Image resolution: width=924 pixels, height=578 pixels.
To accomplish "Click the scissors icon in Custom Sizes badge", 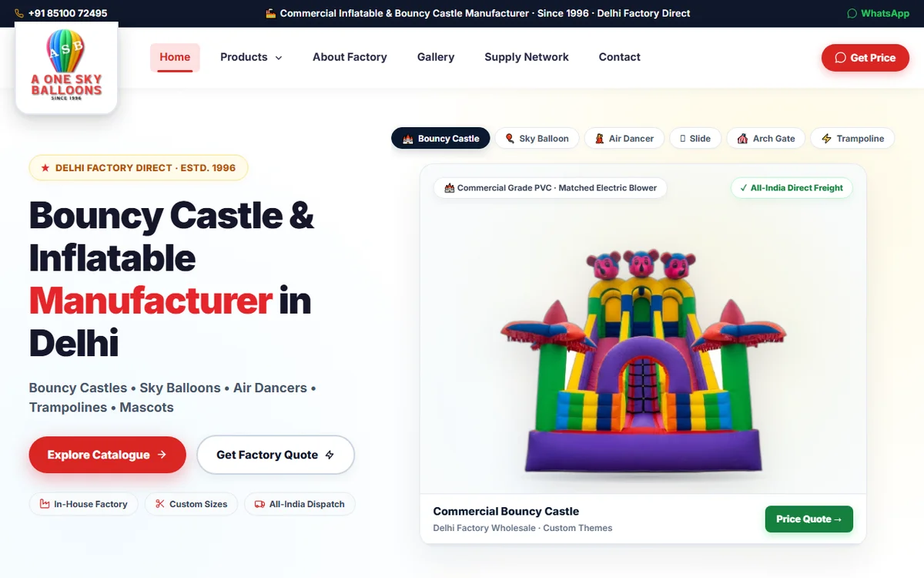I will tap(160, 504).
